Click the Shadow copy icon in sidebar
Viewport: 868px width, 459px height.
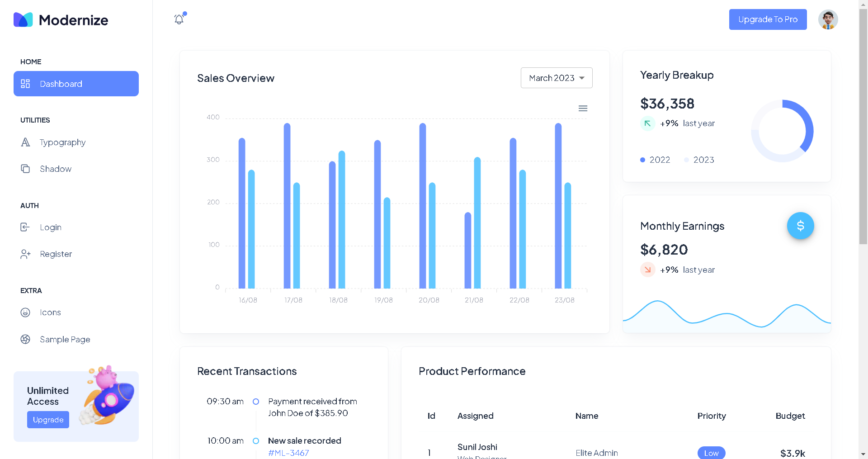click(25, 169)
